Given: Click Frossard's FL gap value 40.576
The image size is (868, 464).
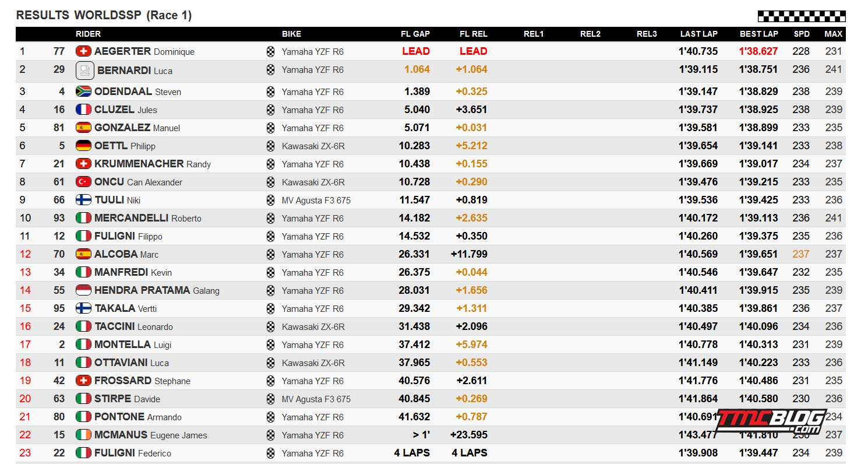Looking at the screenshot, I should pyautogui.click(x=414, y=381).
